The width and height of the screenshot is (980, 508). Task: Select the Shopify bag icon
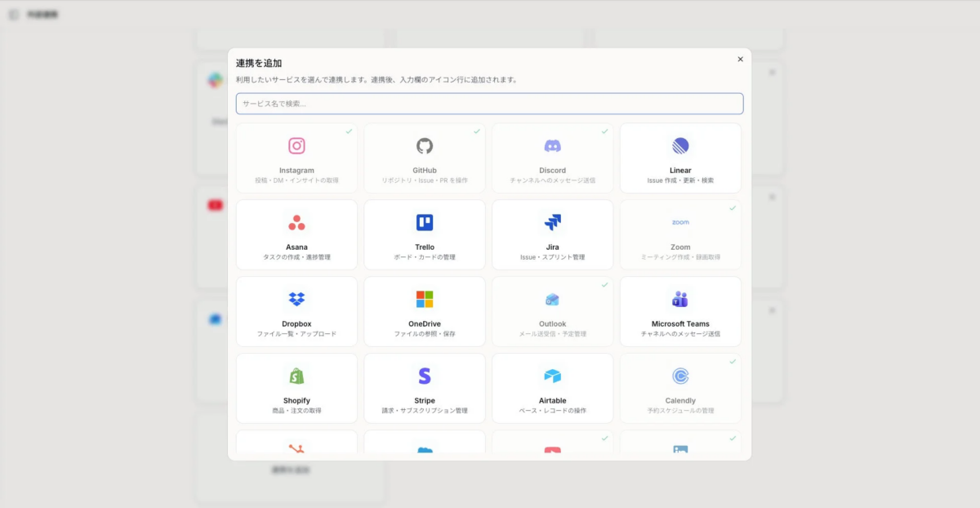click(296, 376)
